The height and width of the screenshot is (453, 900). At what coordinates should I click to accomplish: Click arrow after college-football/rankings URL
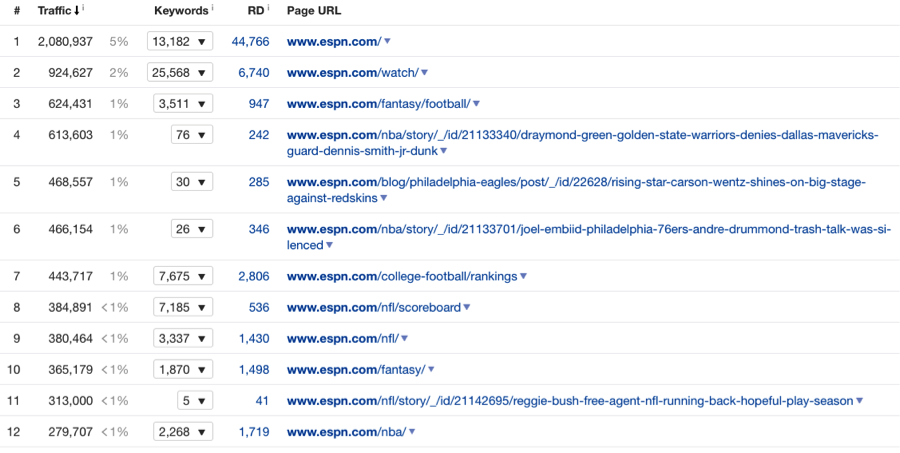523,276
